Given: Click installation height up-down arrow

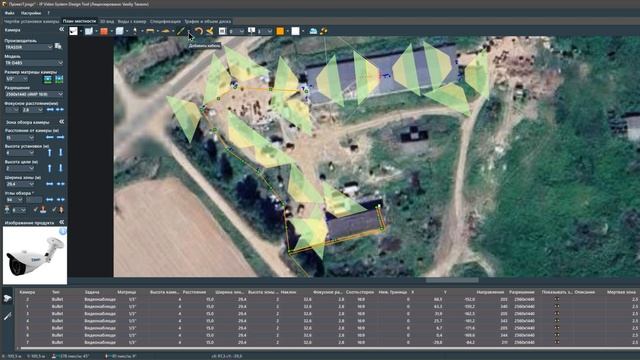Looking at the screenshot, I should [x=61, y=153].
